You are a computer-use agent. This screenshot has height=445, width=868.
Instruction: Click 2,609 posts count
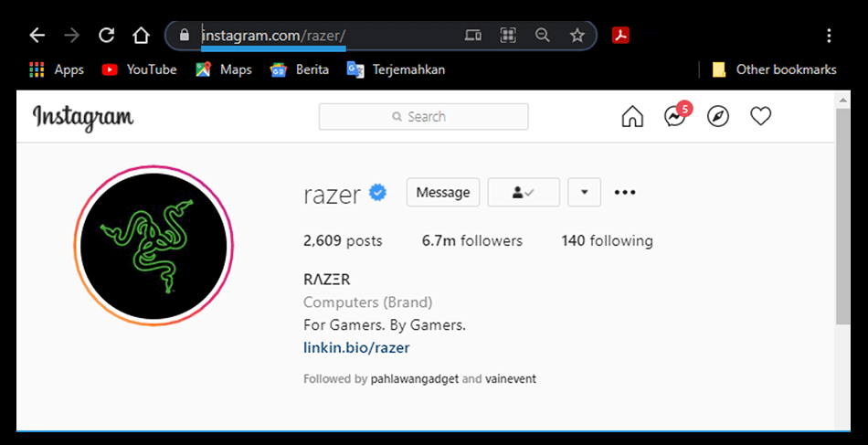[x=343, y=240]
